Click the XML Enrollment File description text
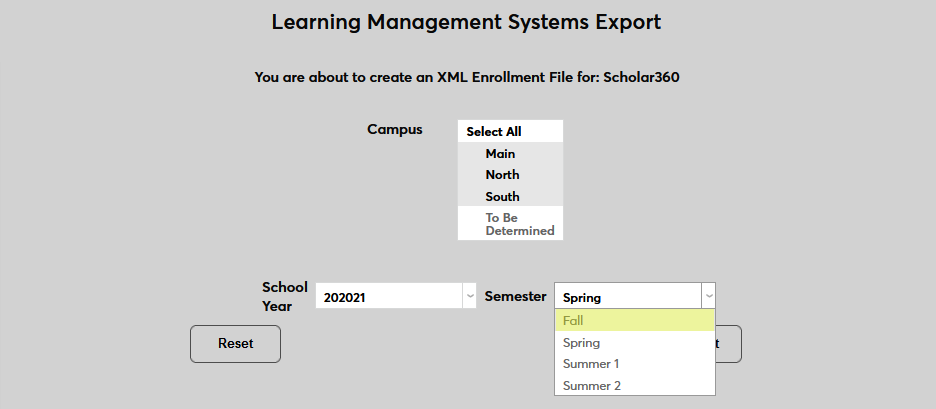Image resolution: width=936 pixels, height=409 pixels. click(x=467, y=77)
